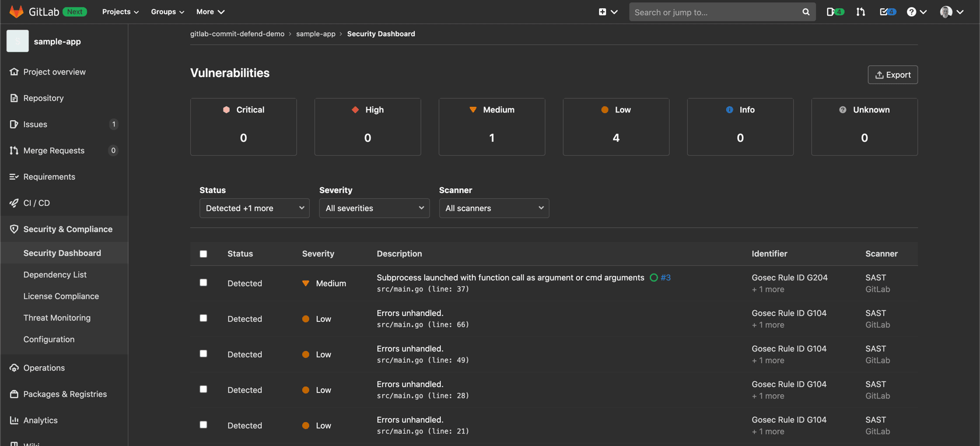The height and width of the screenshot is (446, 980).
Task: Click the Packages & Registries icon
Action: [x=14, y=394]
